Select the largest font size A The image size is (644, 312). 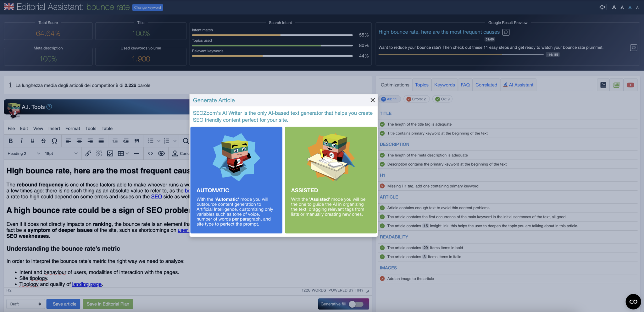(x=614, y=7)
